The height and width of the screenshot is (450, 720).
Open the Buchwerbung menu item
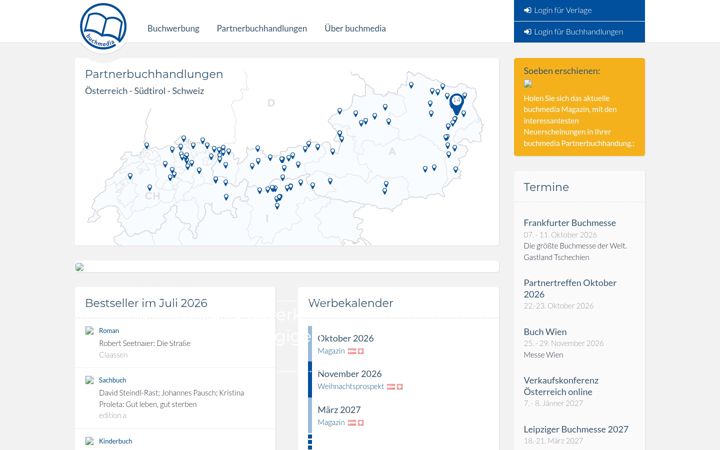(173, 28)
